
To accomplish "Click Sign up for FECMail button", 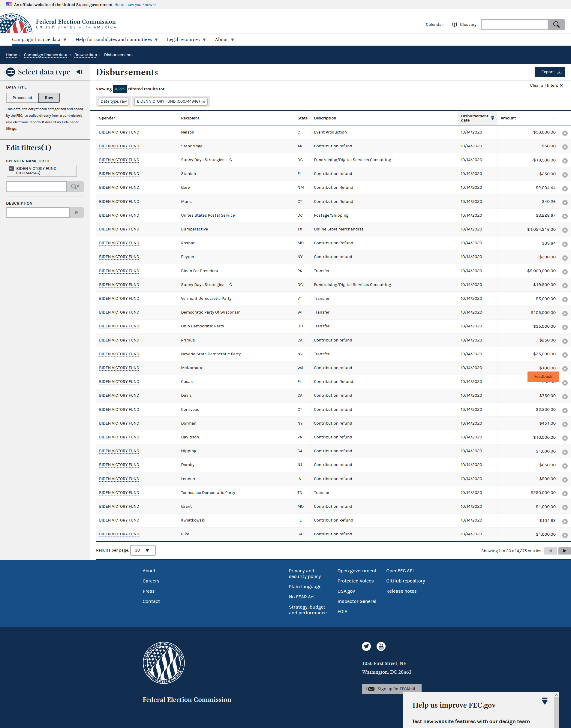I will pos(392,689).
